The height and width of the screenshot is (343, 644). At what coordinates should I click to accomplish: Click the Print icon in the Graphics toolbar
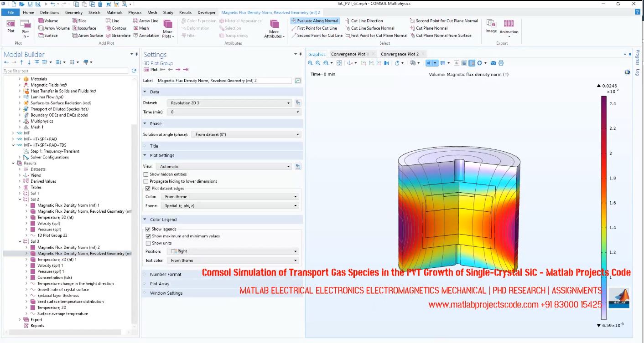coord(501,63)
